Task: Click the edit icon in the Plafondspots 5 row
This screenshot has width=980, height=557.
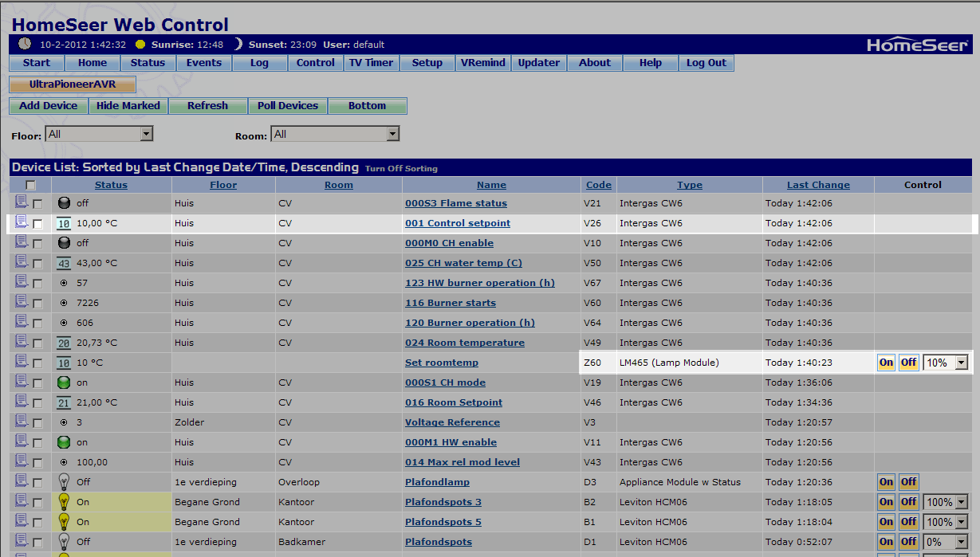Action: tap(21, 521)
